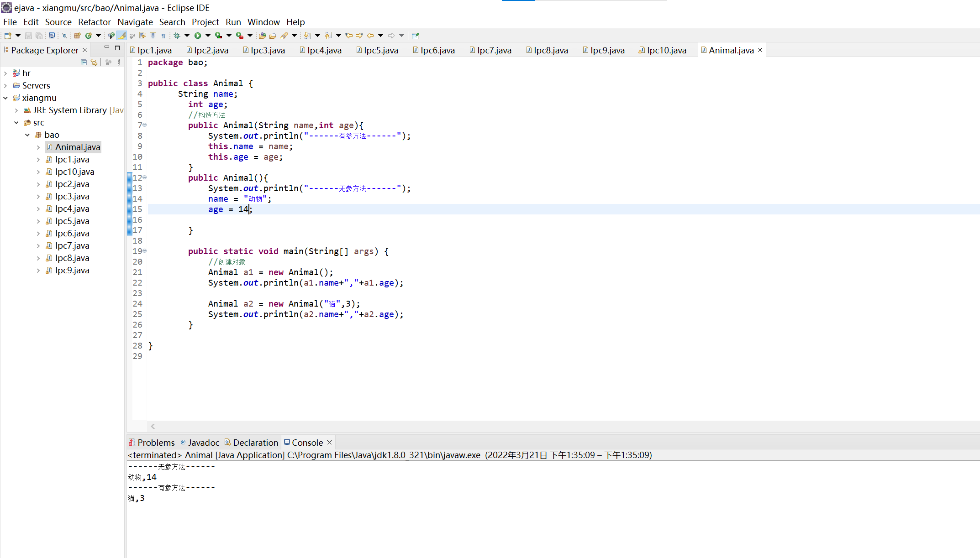Expand the hr project node
This screenshot has width=980, height=558.
tap(5, 73)
